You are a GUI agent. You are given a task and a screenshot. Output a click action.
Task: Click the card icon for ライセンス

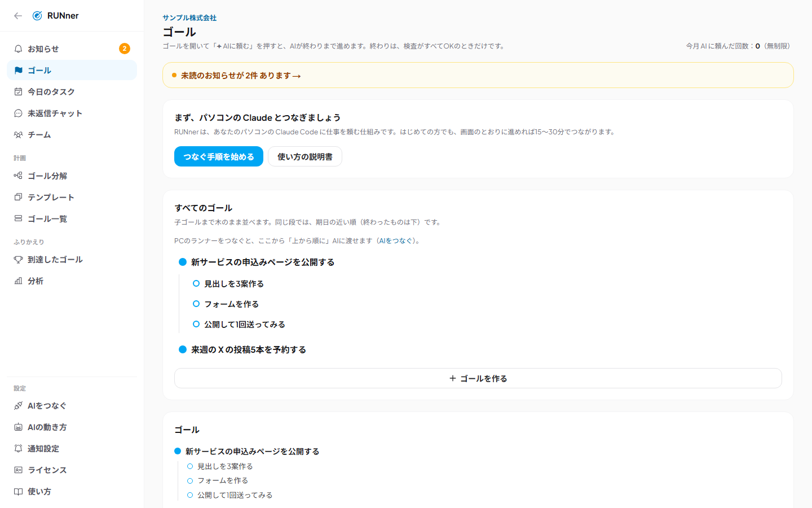click(18, 470)
